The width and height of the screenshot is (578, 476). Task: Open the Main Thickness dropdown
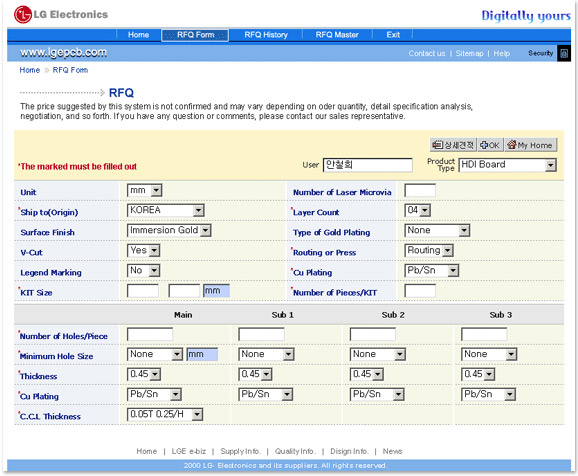pos(144,375)
